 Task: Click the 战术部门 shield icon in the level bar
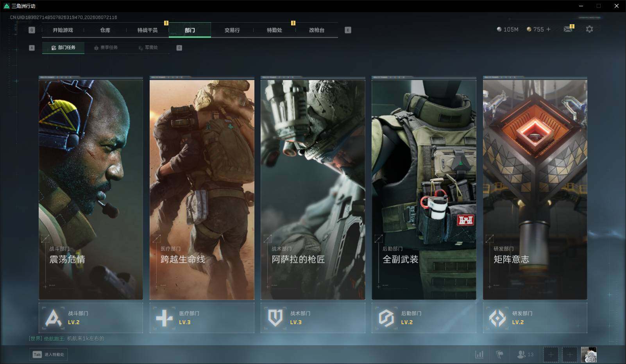coord(275,318)
